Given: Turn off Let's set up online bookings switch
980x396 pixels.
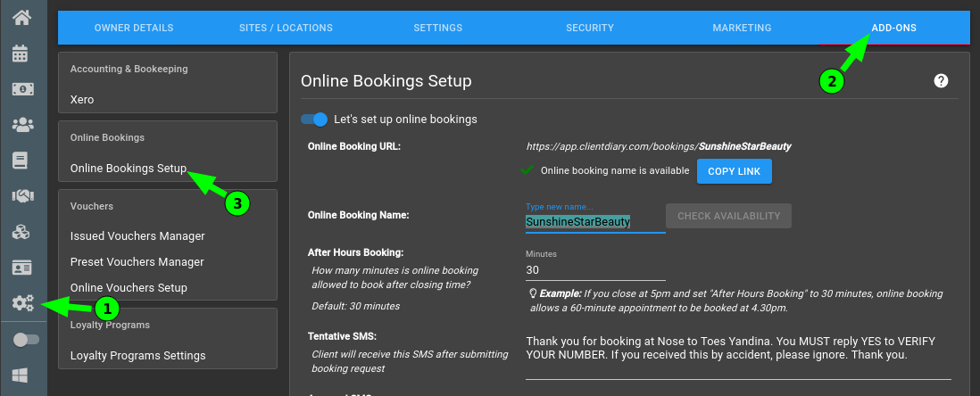Looking at the screenshot, I should pos(314,120).
